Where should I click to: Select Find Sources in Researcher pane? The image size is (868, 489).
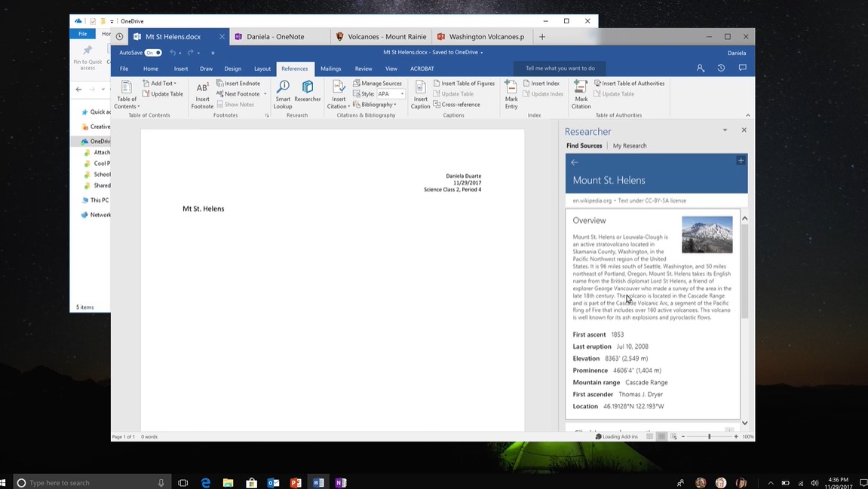[x=584, y=145]
